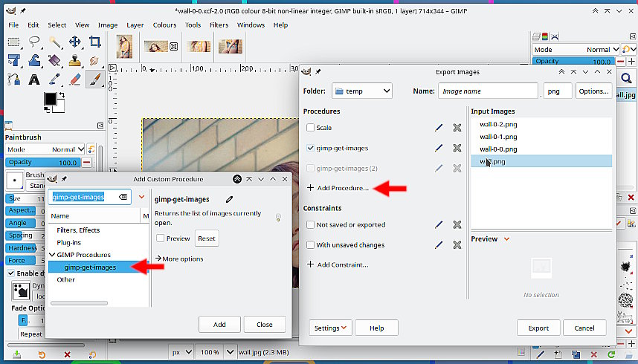
Task: Delete tool preset with red X
Action: 67,354
